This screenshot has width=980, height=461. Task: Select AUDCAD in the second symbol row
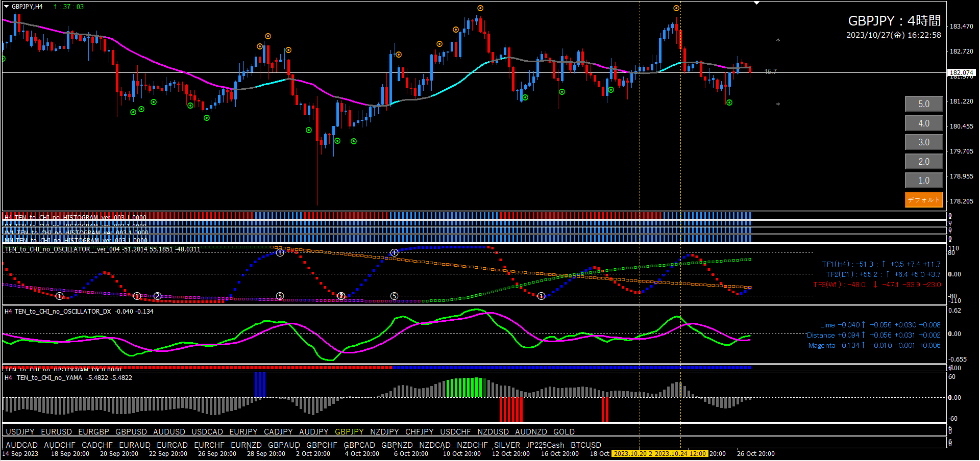pos(21,445)
